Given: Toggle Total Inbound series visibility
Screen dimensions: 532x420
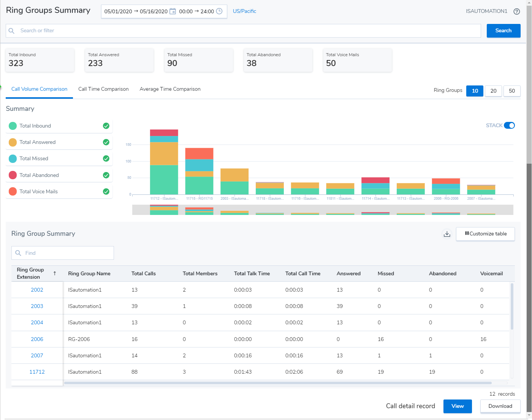Looking at the screenshot, I should click(x=106, y=126).
